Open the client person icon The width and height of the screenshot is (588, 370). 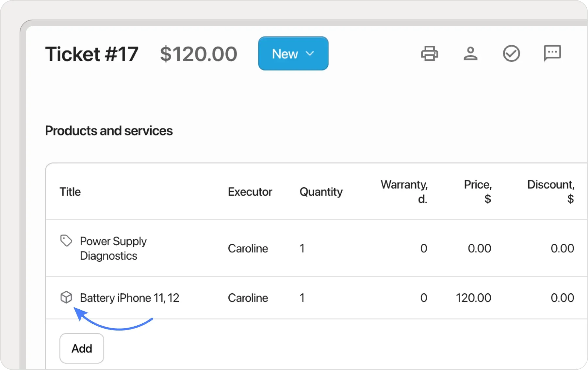[470, 54]
